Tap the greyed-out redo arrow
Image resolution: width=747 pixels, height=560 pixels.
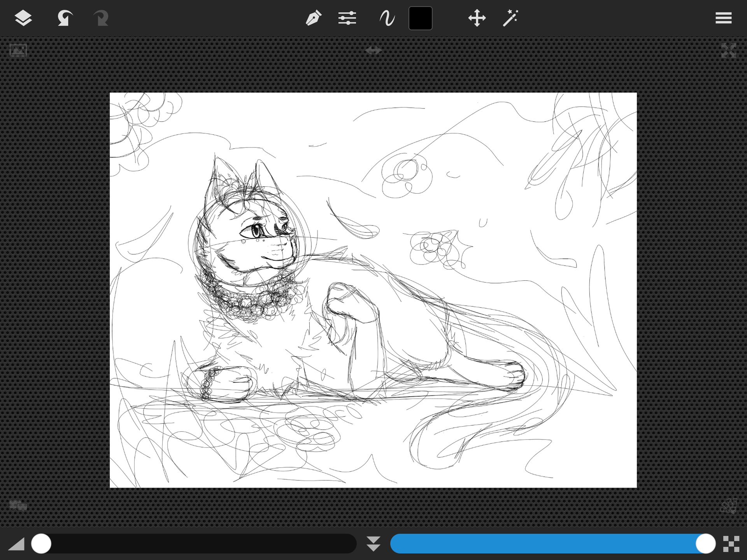point(101,18)
